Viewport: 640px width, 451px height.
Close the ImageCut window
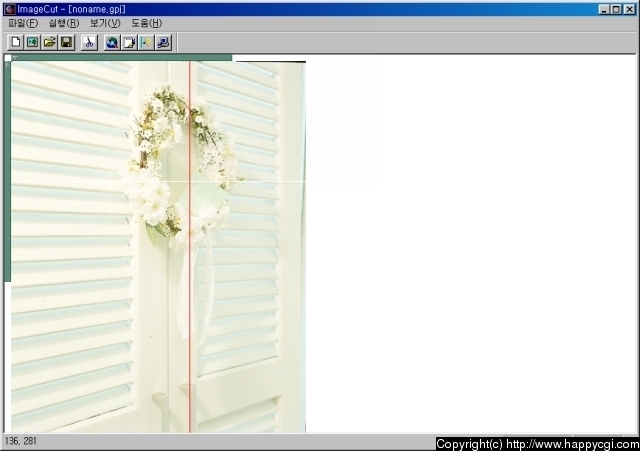tap(629, 9)
